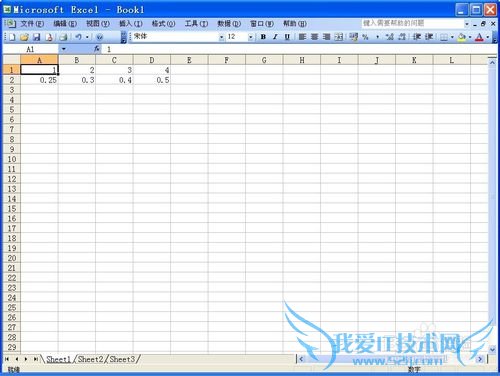Increase decimal places

pos(390,37)
